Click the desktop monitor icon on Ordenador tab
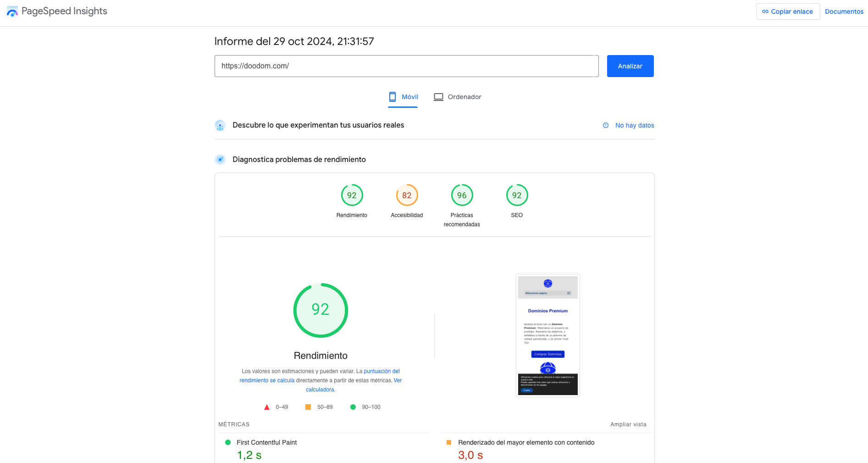 point(438,97)
